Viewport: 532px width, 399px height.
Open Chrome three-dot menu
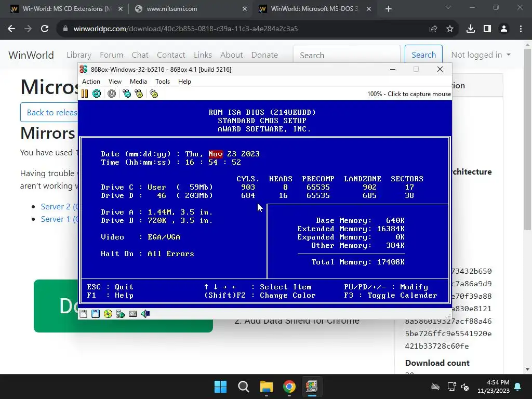pos(521,29)
